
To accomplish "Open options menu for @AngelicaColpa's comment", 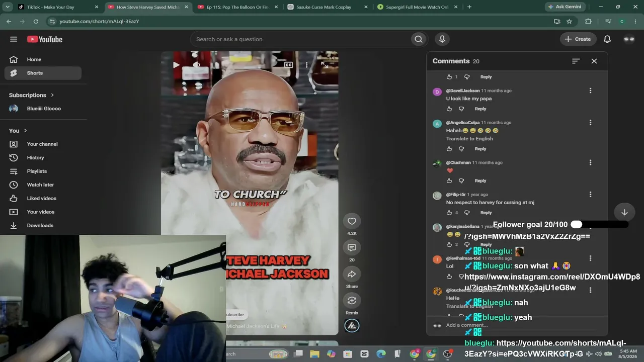I will (590, 123).
